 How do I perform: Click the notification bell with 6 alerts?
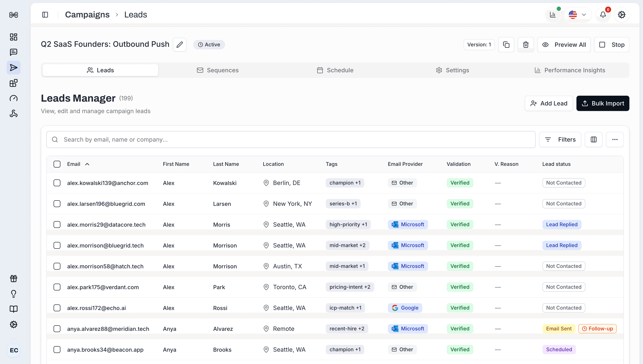[603, 14]
